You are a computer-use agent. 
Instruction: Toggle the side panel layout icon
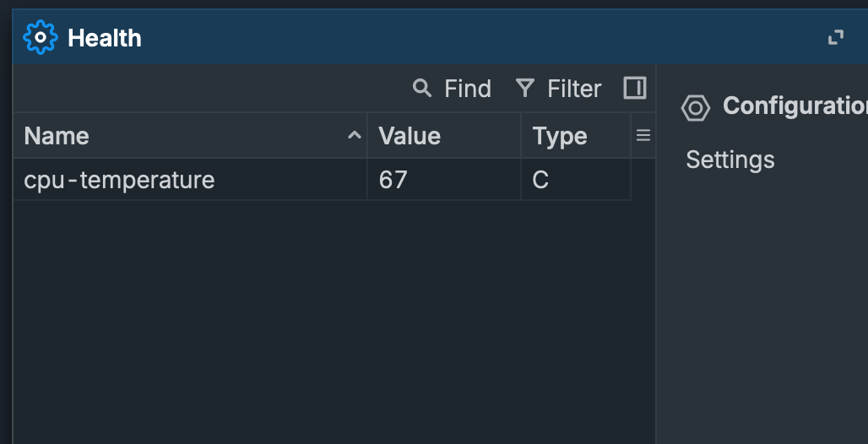click(635, 88)
